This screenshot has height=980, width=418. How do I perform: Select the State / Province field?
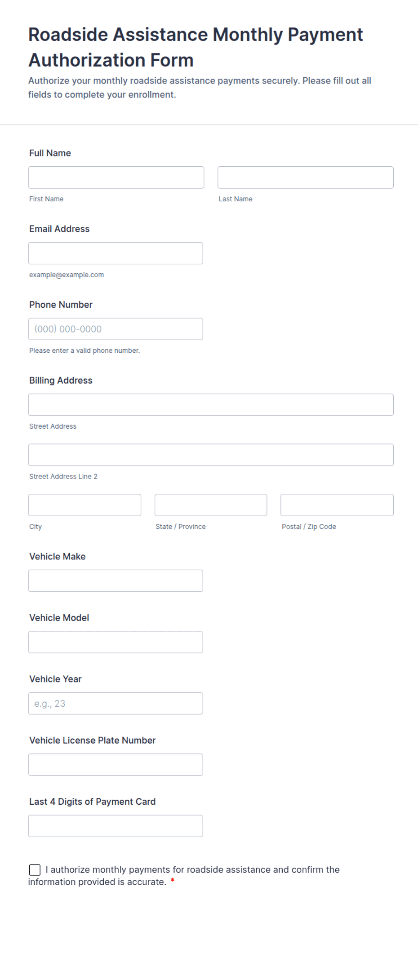coord(211,505)
